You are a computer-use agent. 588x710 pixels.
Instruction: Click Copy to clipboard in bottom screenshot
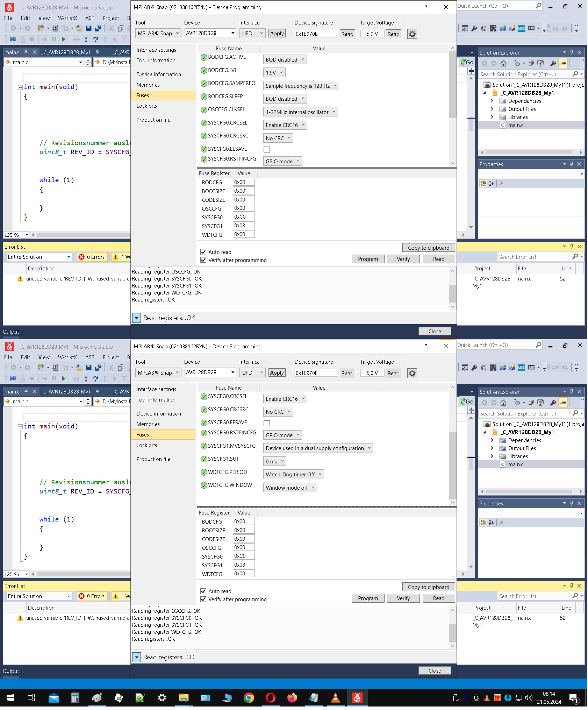428,587
